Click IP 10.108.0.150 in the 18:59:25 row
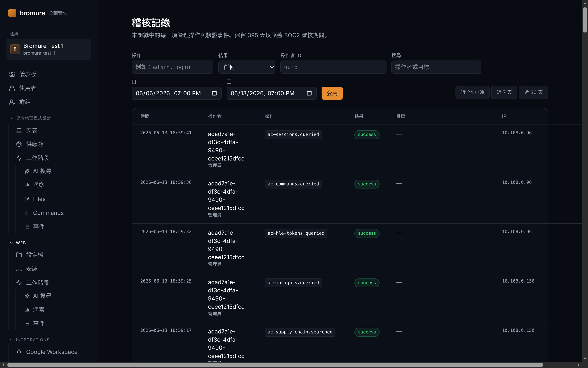The image size is (588, 368). [x=518, y=281]
